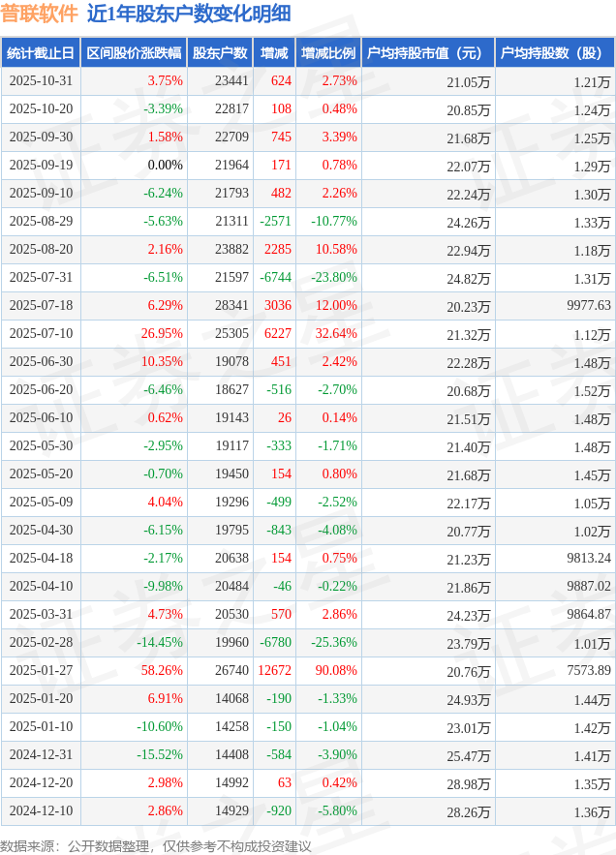Click the 近1年股东户数变化明细 heading
The width and height of the screenshot is (616, 855).
[174, 14]
